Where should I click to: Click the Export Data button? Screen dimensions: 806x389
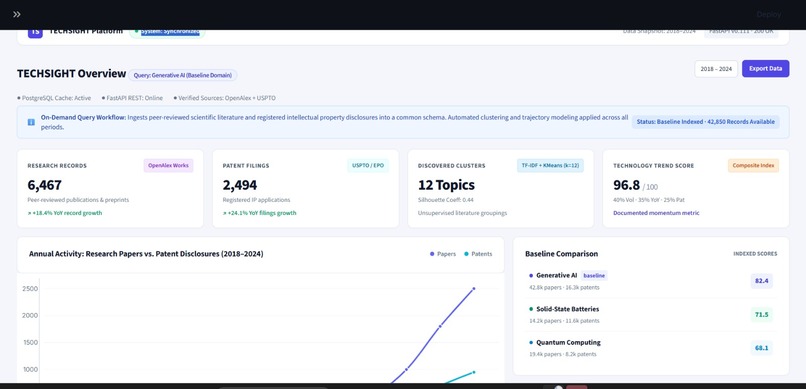tap(765, 69)
